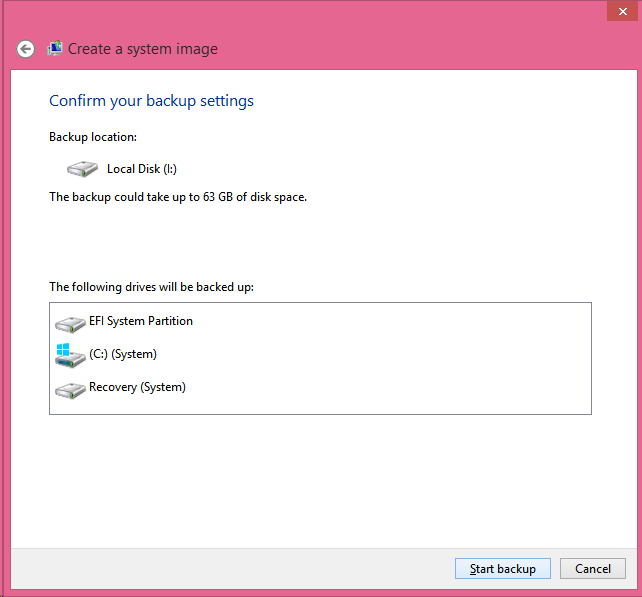The width and height of the screenshot is (642, 597).
Task: Click the Recovery (System) drive icon
Action: [x=70, y=389]
